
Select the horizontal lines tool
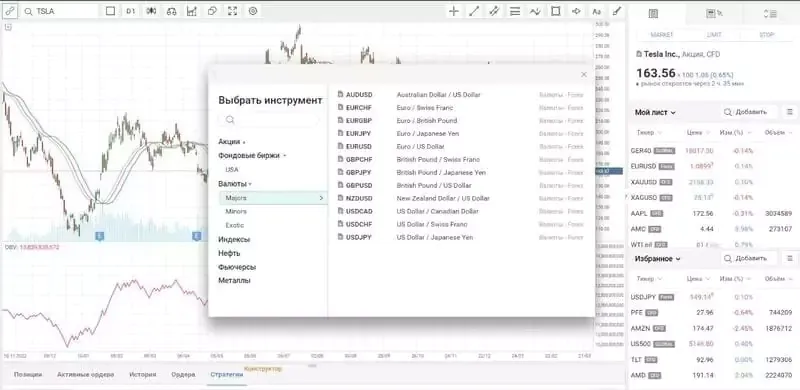[515, 11]
